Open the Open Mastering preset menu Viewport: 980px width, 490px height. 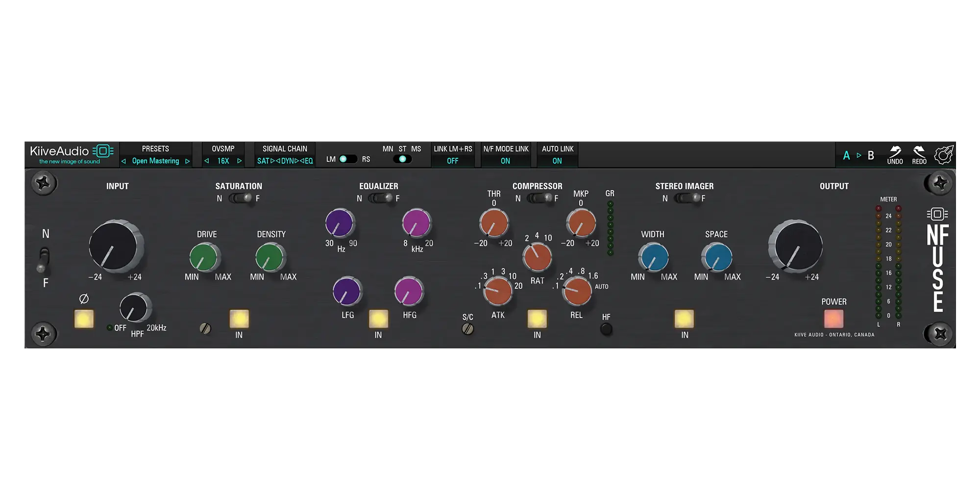pyautogui.click(x=155, y=161)
